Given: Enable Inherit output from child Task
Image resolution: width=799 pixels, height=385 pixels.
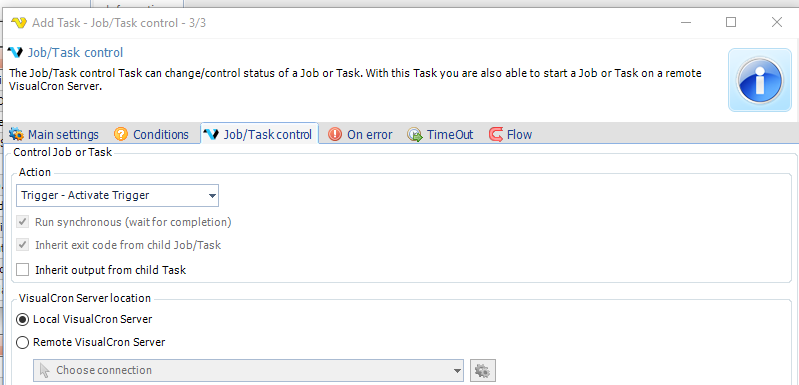Looking at the screenshot, I should [22, 269].
